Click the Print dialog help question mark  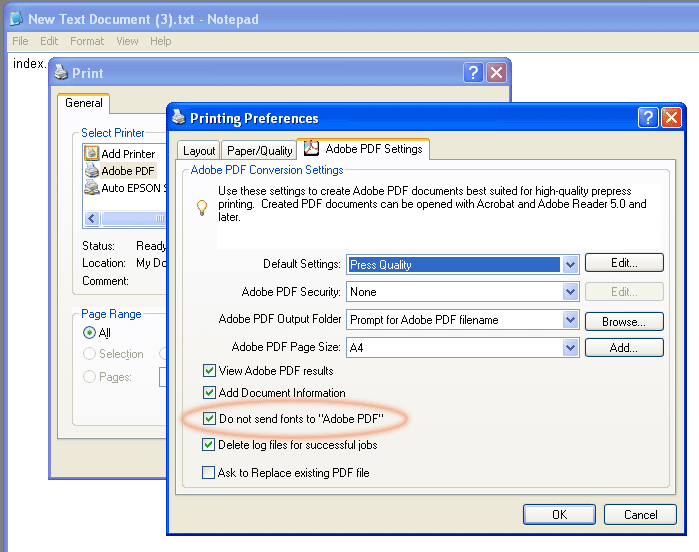click(x=473, y=72)
